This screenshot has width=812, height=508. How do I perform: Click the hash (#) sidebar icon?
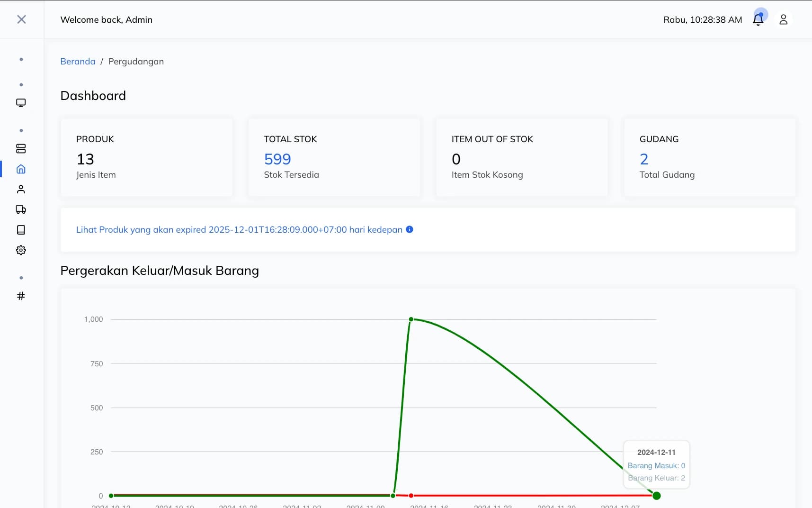click(21, 296)
